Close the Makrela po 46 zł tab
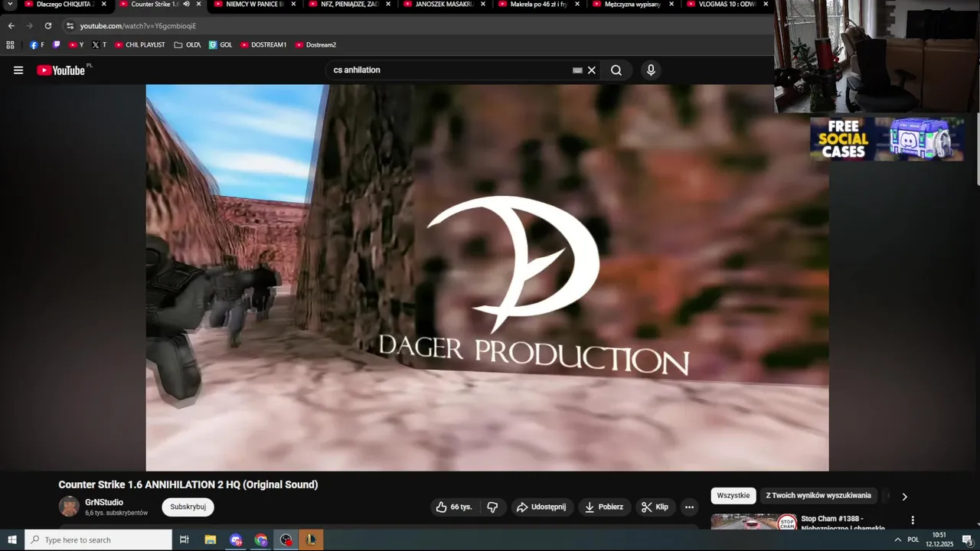Screen dimensions: 980x551 click(577, 4)
